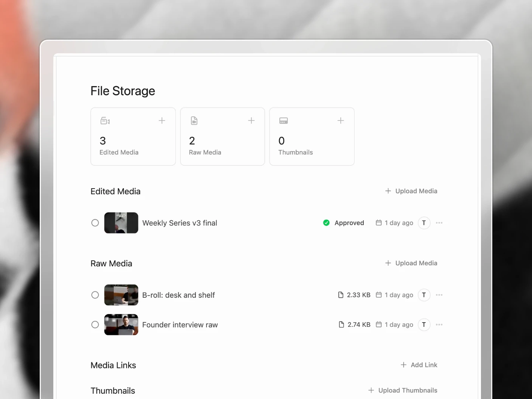Click Upload Thumbnails button
This screenshot has width=532, height=399.
pos(403,390)
